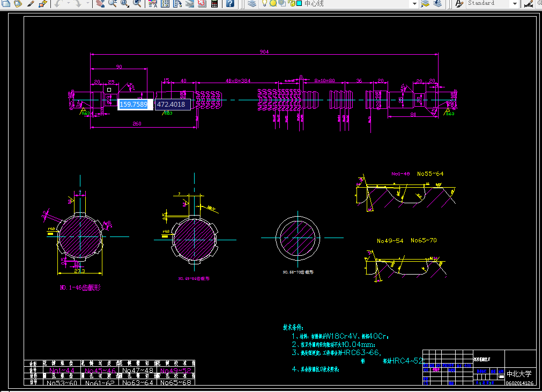Click the No49~52 table cell
The image size is (542, 392).
click(176, 370)
